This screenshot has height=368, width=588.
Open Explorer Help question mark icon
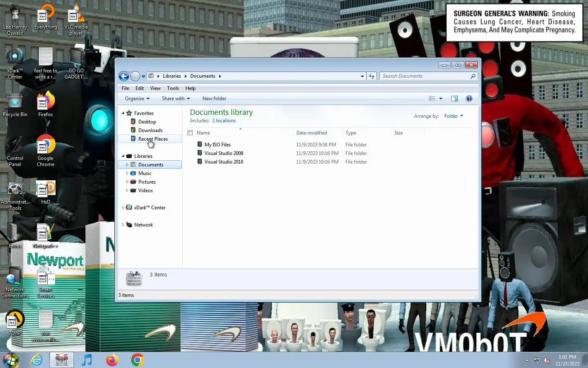[469, 99]
